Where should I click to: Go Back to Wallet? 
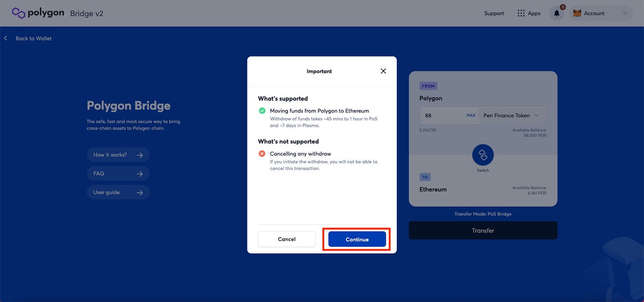[34, 38]
